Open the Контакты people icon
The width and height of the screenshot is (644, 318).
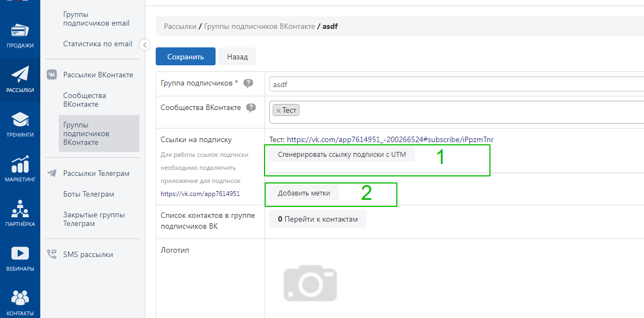tap(20, 298)
